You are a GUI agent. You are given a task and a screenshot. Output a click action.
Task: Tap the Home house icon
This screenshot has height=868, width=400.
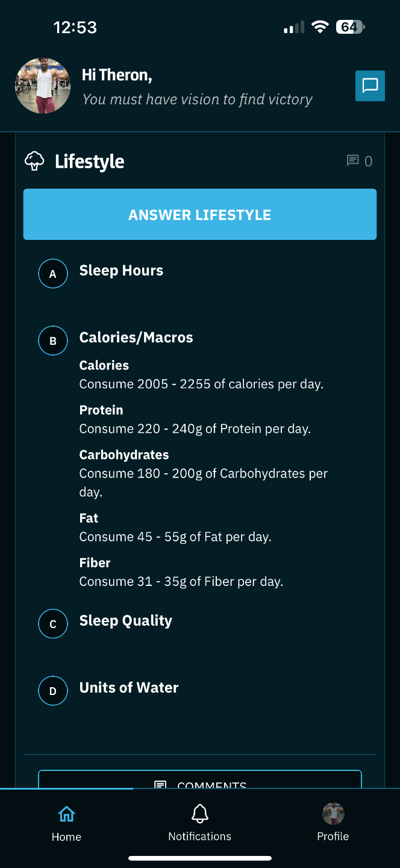66,814
